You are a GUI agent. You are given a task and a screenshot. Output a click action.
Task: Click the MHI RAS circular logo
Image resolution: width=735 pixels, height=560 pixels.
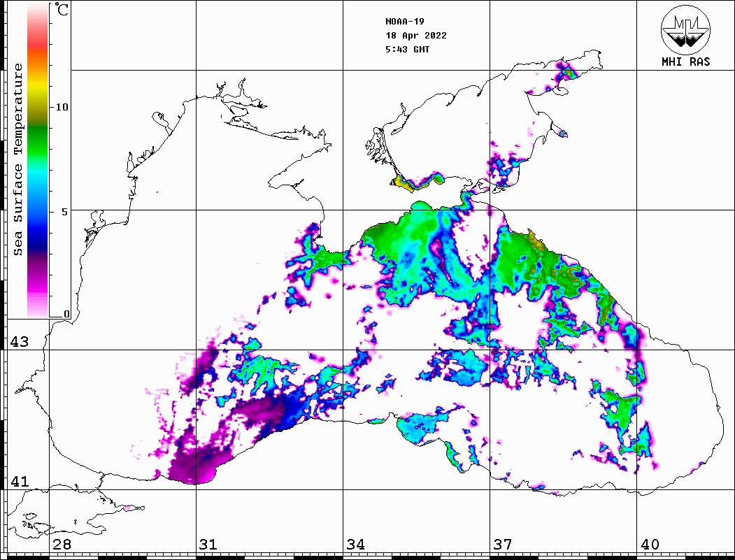coord(686,29)
